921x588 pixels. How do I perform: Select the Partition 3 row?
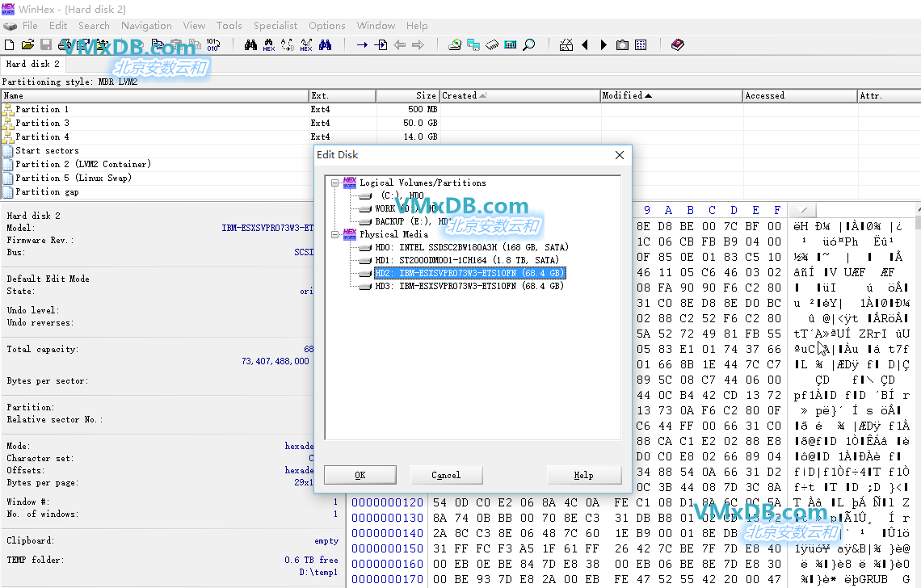[x=42, y=123]
